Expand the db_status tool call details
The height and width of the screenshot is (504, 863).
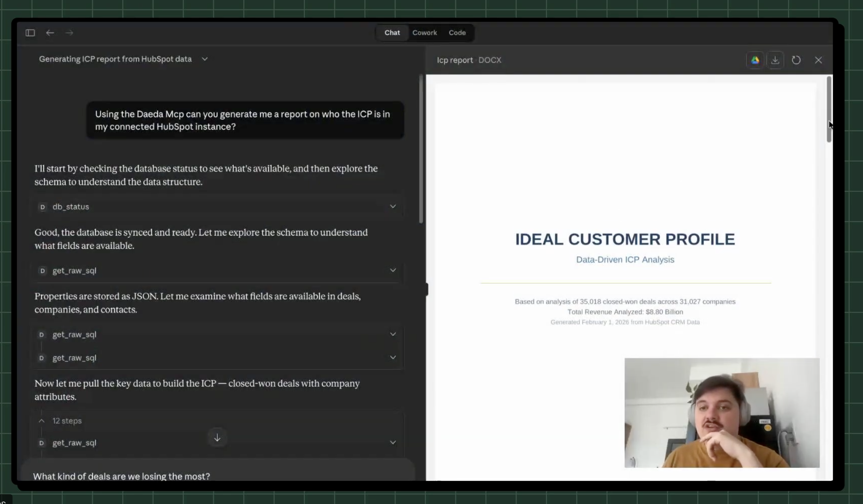pos(393,206)
